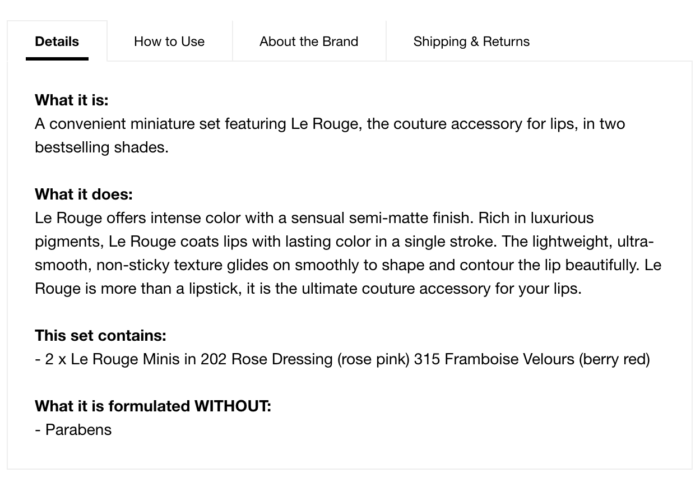Click the 'What it is:' heading
The height and width of the screenshot is (482, 700).
click(71, 100)
